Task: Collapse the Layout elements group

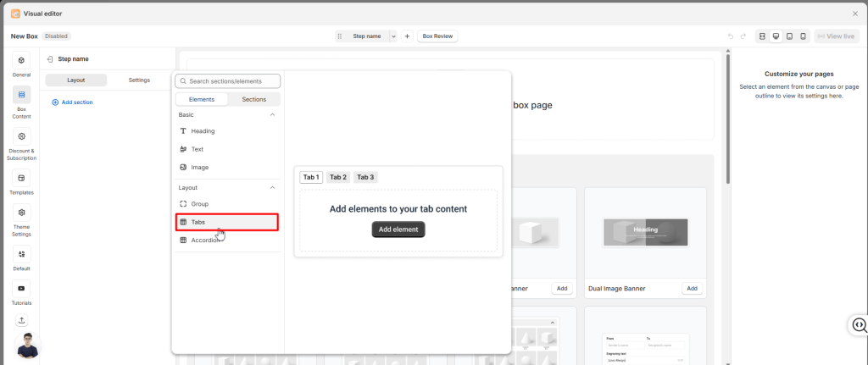Action: pos(272,187)
